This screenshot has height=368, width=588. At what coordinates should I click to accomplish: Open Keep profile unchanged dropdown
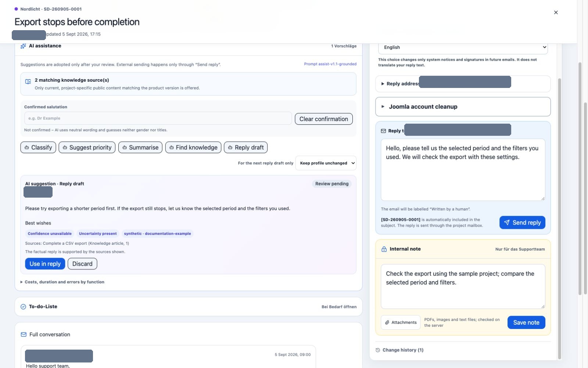(326, 163)
